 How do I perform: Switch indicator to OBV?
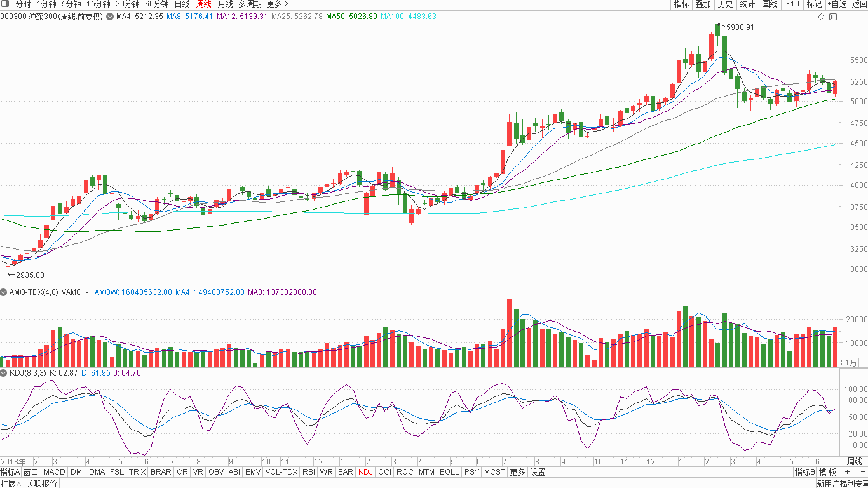216,472
